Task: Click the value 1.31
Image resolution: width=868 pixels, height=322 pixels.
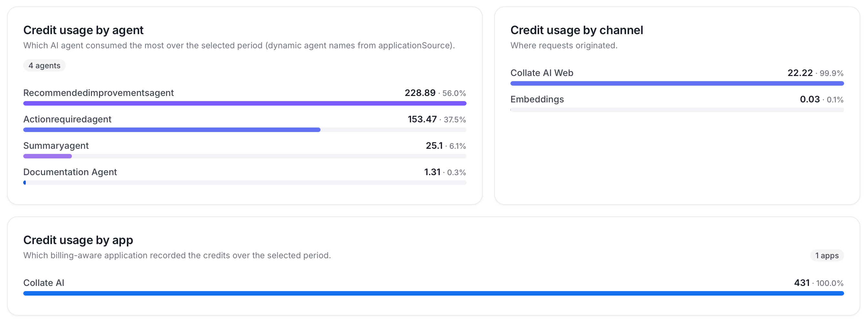Action: (432, 172)
